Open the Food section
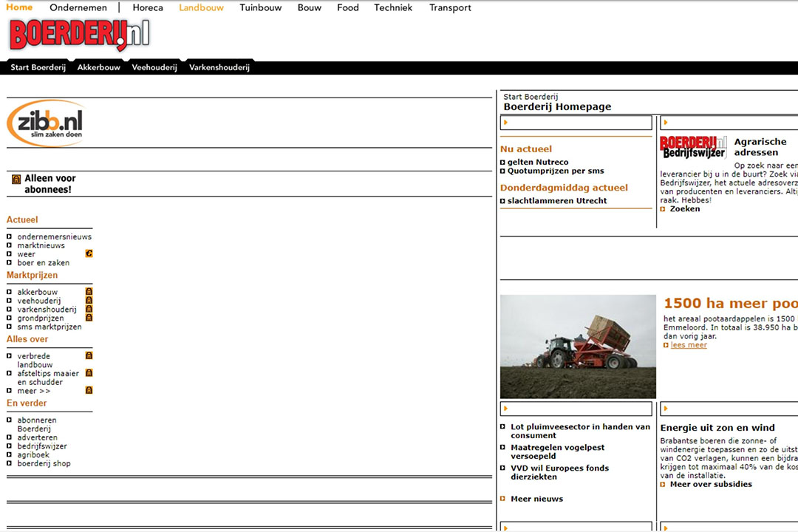The image size is (798, 532). tap(347, 7)
